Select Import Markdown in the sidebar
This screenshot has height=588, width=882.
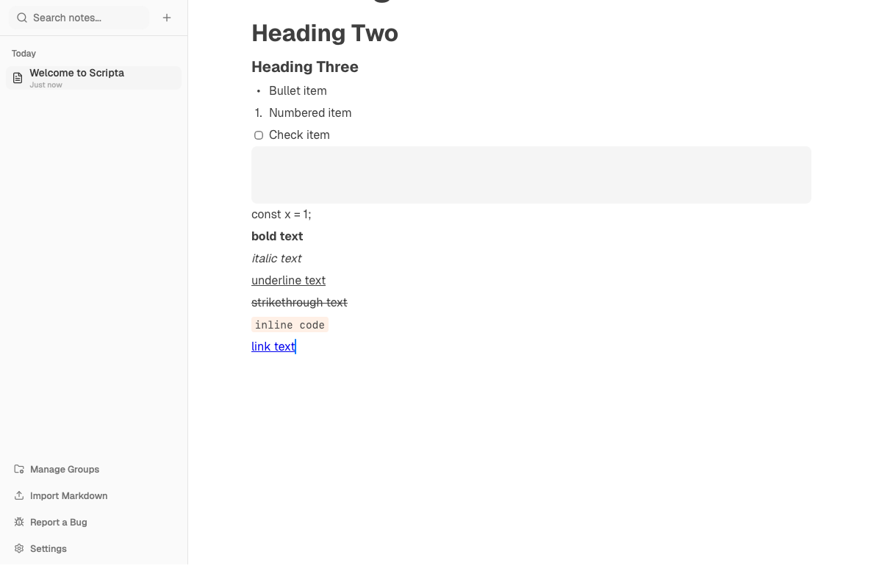[68, 495]
